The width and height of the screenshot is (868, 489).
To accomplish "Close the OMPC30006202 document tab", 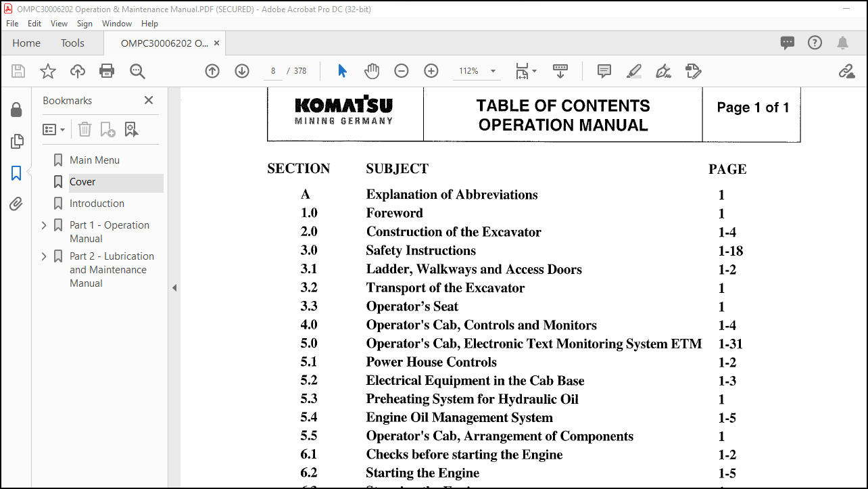I will (217, 43).
